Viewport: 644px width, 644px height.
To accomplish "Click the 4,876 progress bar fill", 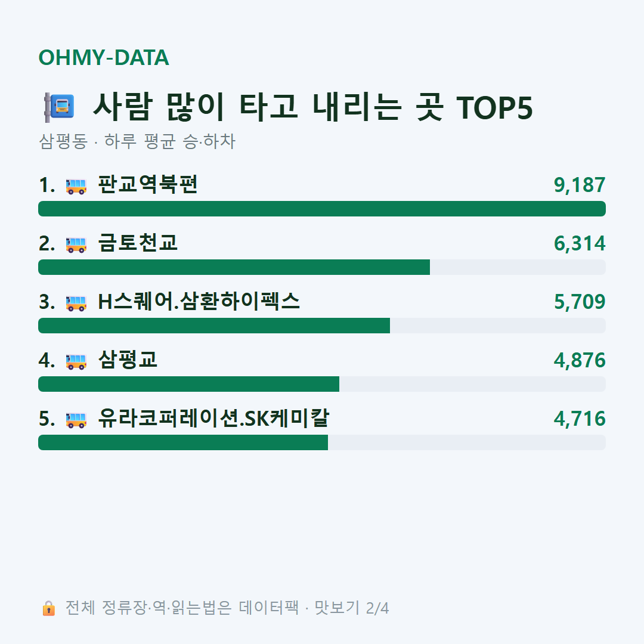I will point(188,384).
